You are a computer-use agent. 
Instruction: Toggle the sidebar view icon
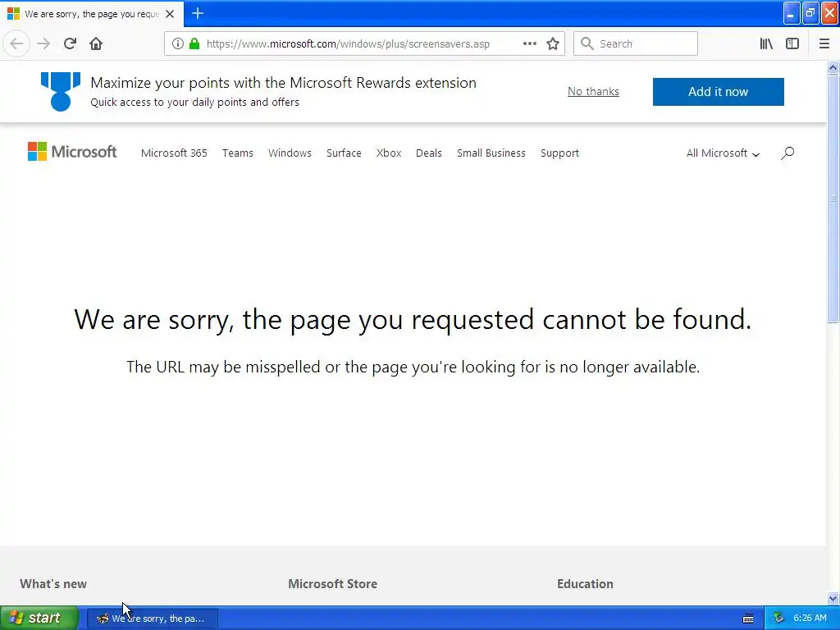(x=792, y=43)
